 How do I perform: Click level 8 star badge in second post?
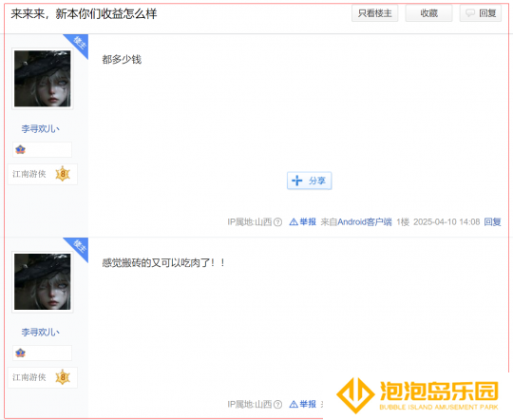pos(63,377)
